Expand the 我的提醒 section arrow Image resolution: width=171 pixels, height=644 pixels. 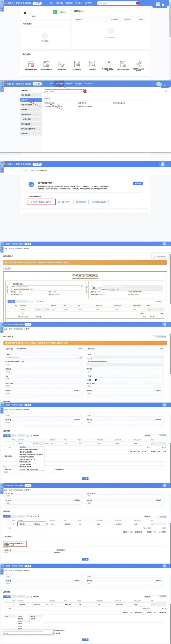tap(32, 24)
